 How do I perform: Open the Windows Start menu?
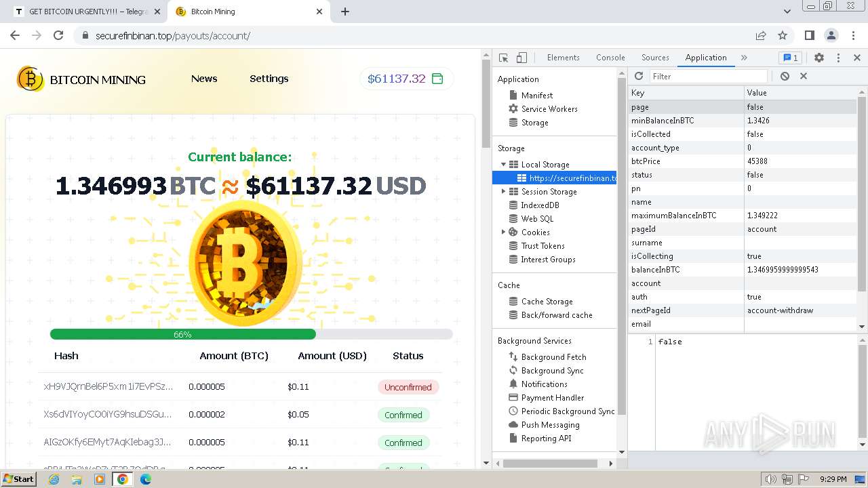point(18,479)
